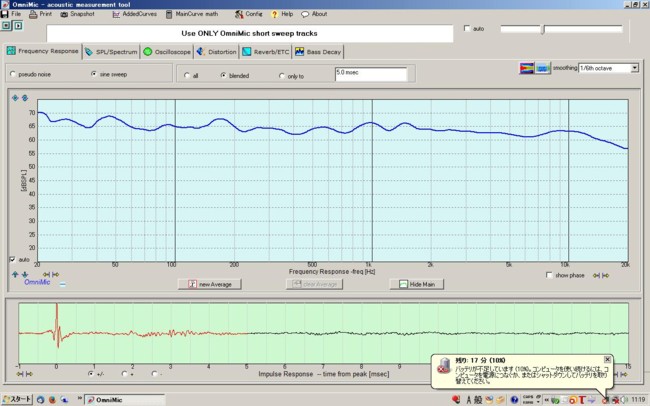Select the sine sweep radio button
Image resolution: width=650 pixels, height=406 pixels.
click(x=94, y=74)
